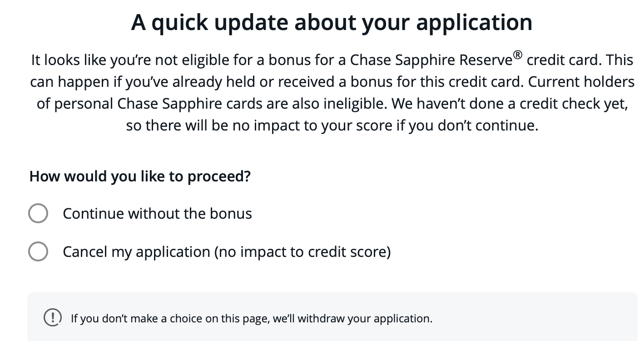
Task: Click the 'Continue without the bonus' label text
Action: click(x=158, y=213)
